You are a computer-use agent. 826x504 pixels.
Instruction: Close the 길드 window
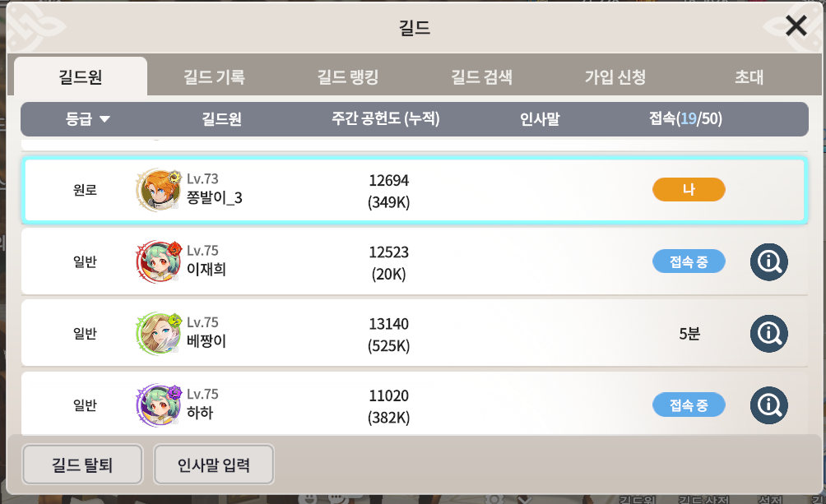pyautogui.click(x=796, y=26)
